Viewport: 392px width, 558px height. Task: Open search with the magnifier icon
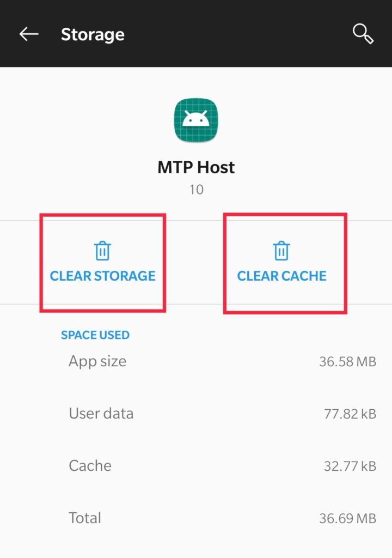point(363,34)
